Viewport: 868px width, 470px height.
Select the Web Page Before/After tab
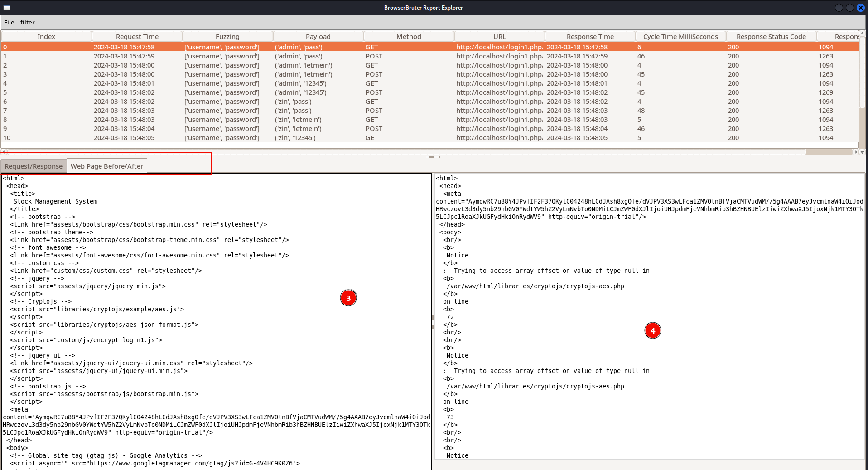[107, 166]
